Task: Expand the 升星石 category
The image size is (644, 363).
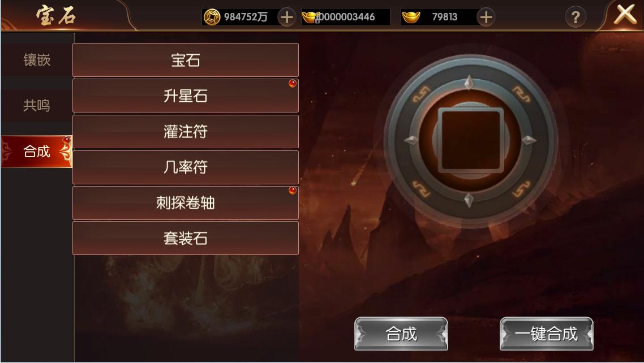Action: [186, 96]
